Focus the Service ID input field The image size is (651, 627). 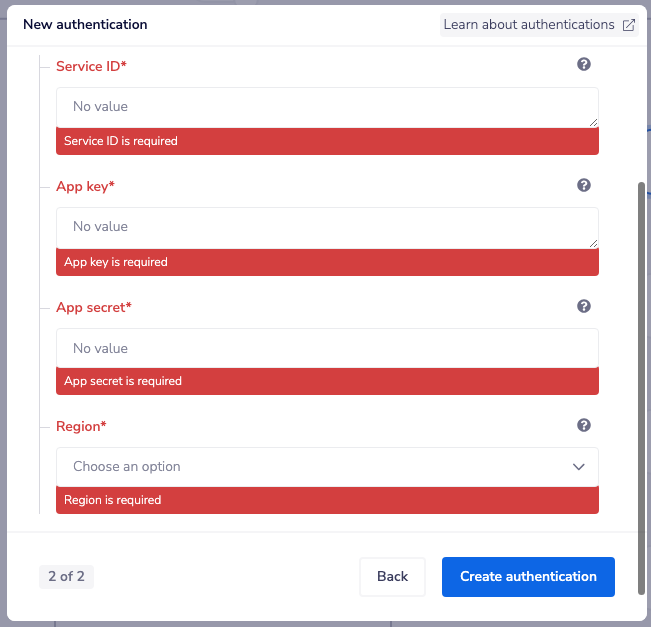327,107
